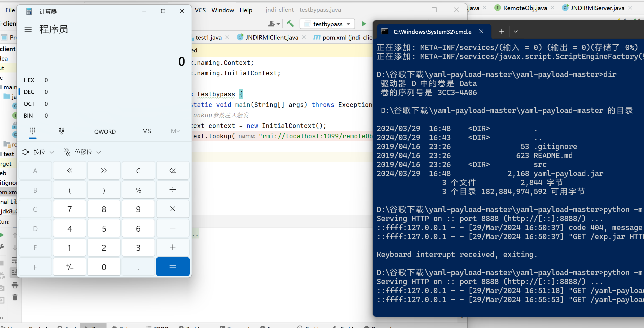The image size is (644, 328).
Task: Click the trash clear-all icon in Run panel
Action: (x=15, y=297)
